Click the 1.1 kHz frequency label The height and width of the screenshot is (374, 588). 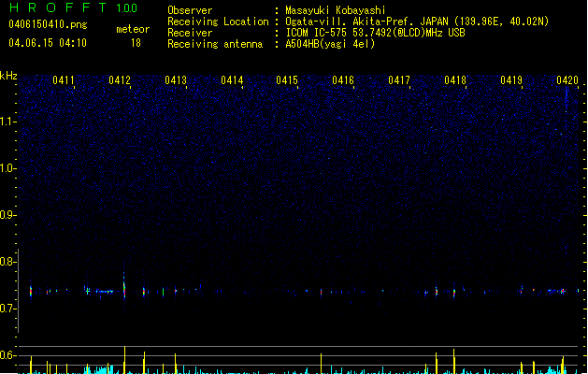pyautogui.click(x=7, y=122)
